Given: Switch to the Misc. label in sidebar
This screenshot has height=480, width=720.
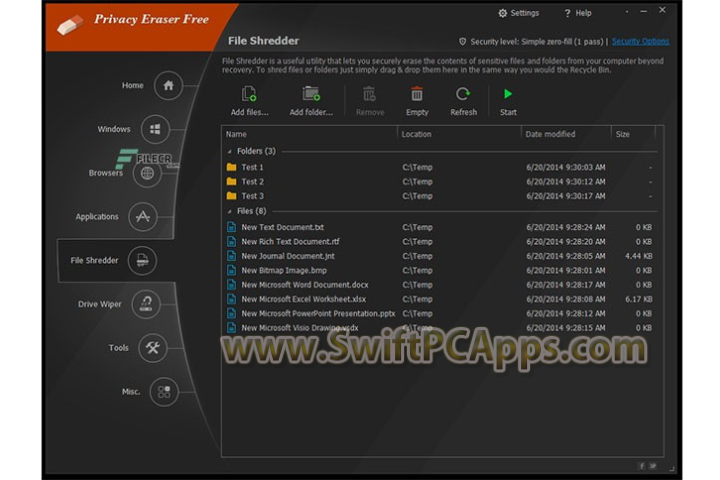Looking at the screenshot, I should tap(131, 392).
